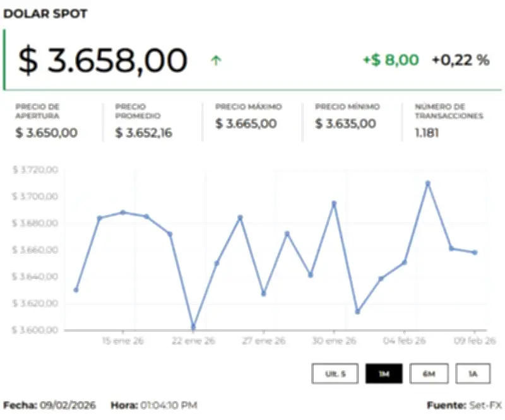Click the Número de Transacciones value 1.181

426,132
